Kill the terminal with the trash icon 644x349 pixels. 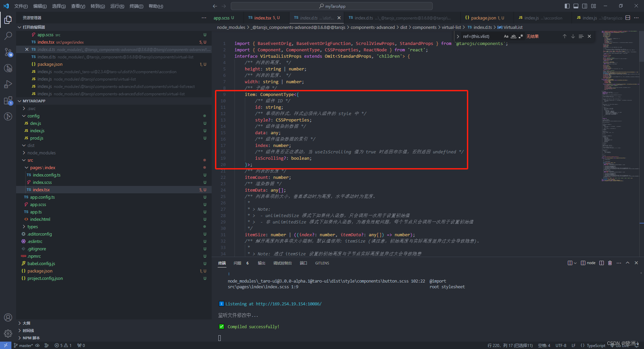(x=610, y=263)
